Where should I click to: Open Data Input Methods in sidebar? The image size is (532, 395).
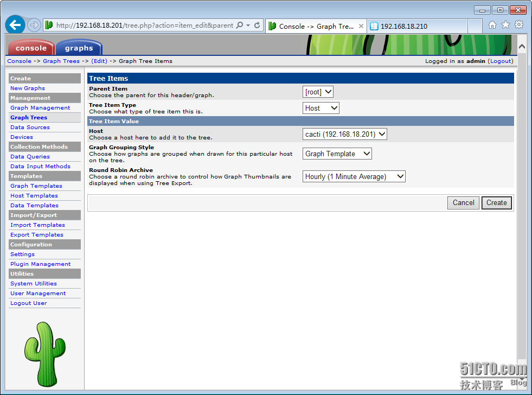(40, 166)
